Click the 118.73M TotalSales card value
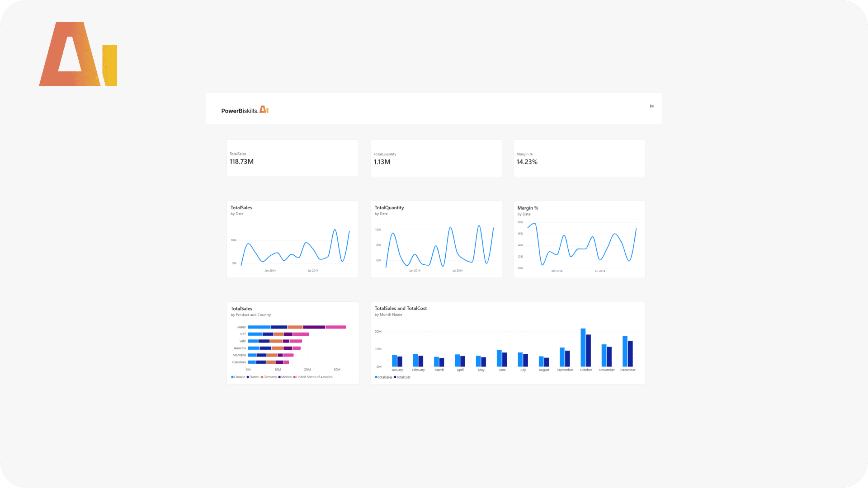Viewport: 868px width, 488px height. (241, 162)
